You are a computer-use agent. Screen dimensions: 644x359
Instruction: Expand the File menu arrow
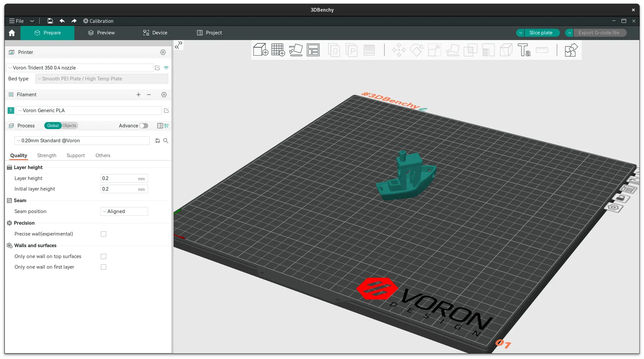click(x=32, y=21)
